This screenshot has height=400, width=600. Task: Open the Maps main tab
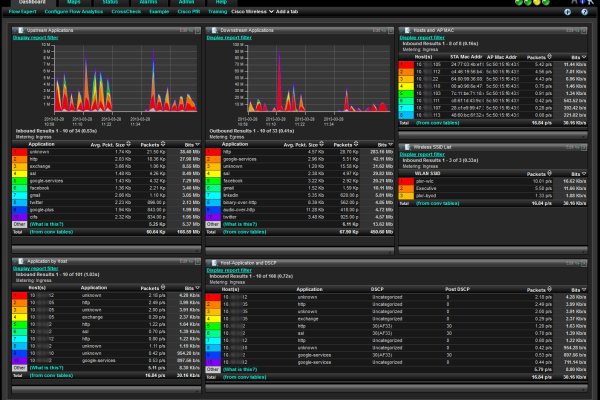click(74, 3)
